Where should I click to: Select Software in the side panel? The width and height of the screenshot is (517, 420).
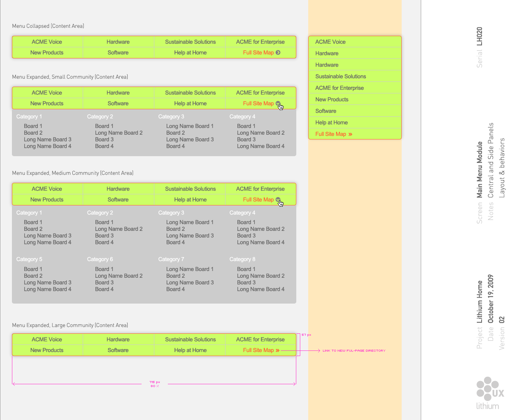pos(326,111)
